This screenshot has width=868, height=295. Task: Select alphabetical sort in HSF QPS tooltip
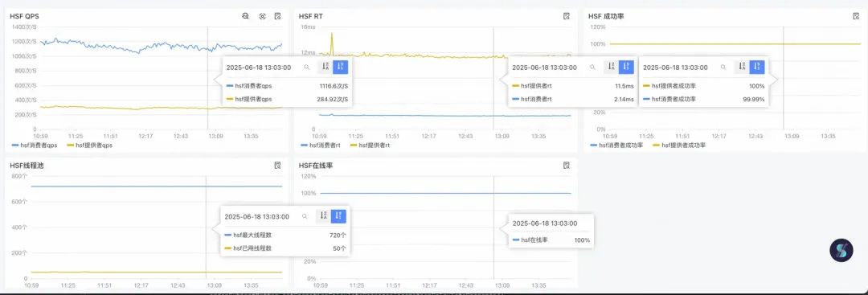(x=325, y=67)
